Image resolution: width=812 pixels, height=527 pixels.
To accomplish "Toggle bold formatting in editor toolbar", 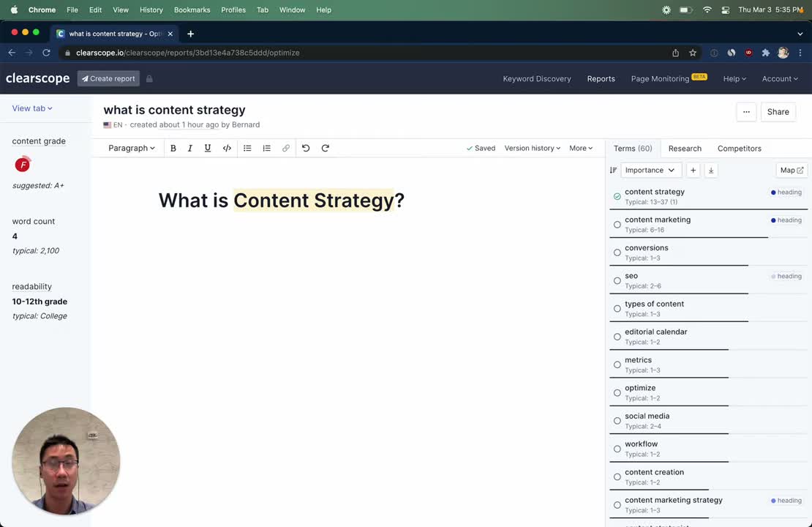I will coord(173,148).
